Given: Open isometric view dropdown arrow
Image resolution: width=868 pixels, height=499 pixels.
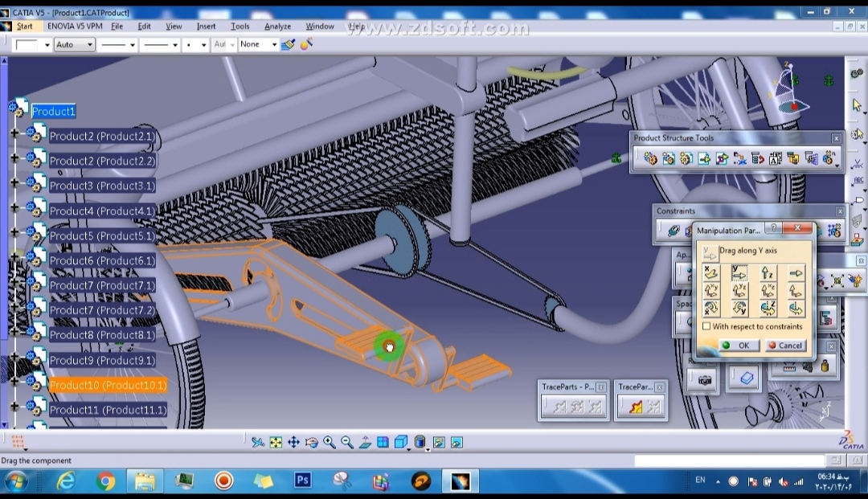Looking at the screenshot, I should [x=408, y=449].
